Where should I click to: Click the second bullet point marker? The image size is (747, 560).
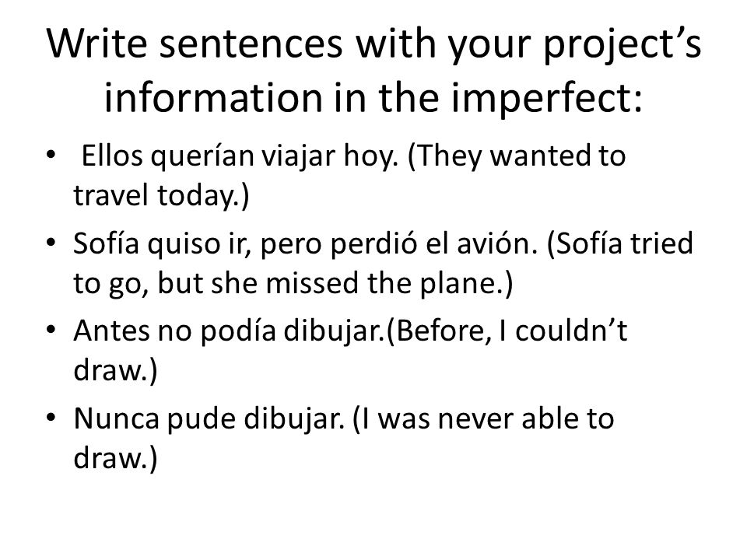[51, 243]
